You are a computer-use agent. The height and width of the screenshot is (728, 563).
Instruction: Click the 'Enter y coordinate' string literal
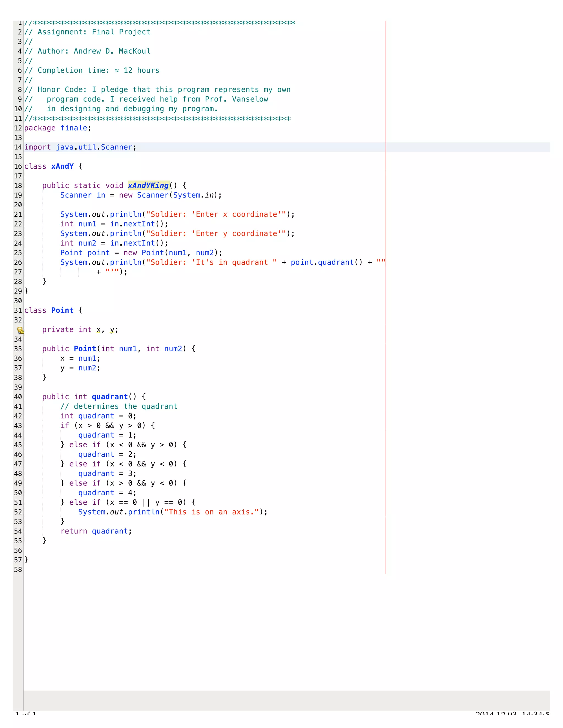216,234
